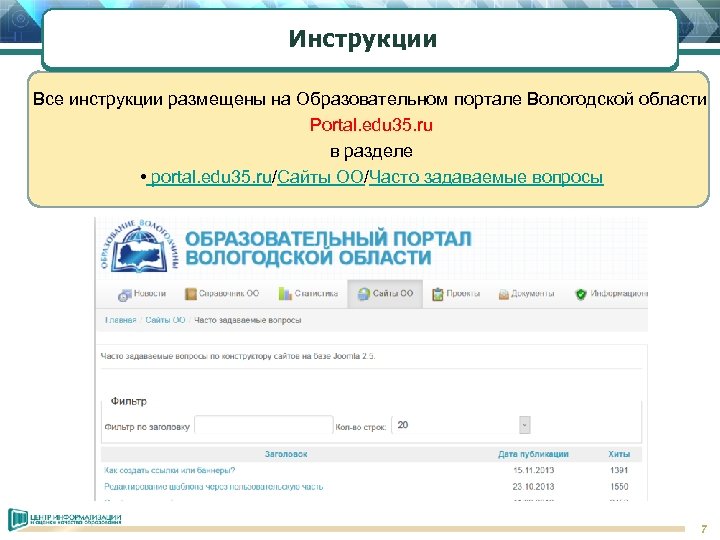Follow the Сайты ОО hyperlink in the text box
This screenshot has width=720, height=540.
(320, 177)
